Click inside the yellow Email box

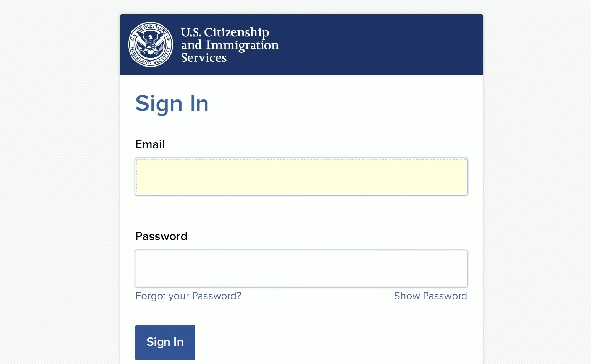click(x=301, y=177)
